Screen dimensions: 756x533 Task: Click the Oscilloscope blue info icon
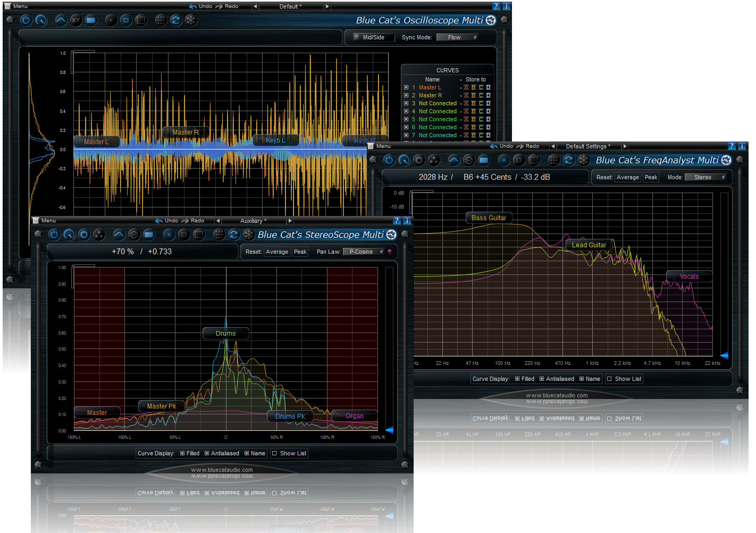pyautogui.click(x=506, y=6)
